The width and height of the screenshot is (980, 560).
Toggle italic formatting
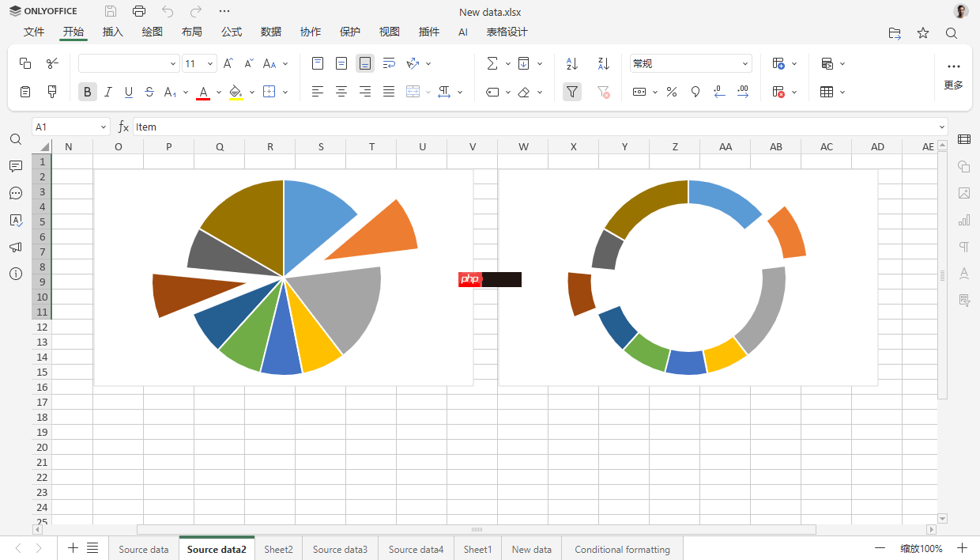click(x=108, y=92)
